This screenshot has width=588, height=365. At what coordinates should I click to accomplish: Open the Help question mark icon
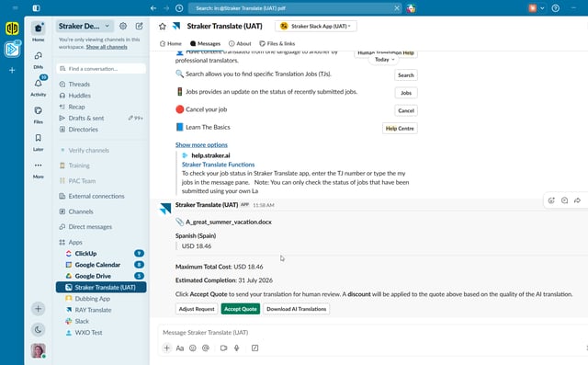coord(555,8)
